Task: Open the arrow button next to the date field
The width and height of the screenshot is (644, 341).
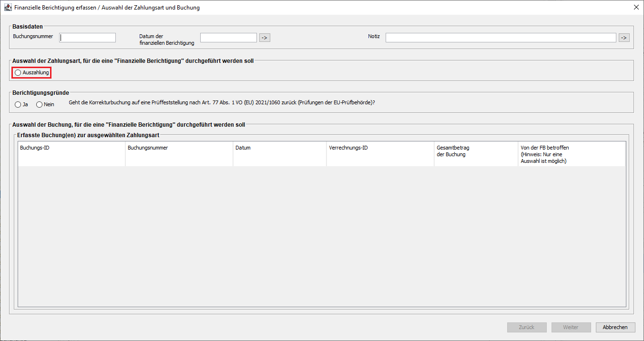Action: click(x=265, y=38)
